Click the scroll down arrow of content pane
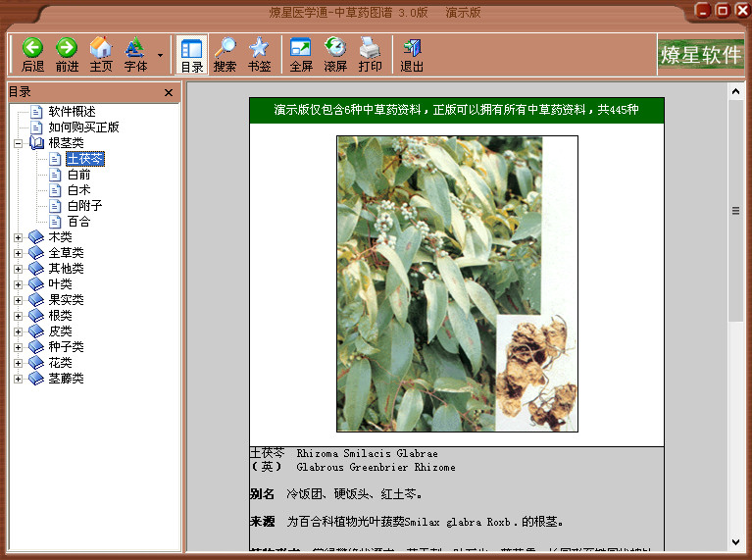This screenshot has width=752, height=560. click(735, 542)
